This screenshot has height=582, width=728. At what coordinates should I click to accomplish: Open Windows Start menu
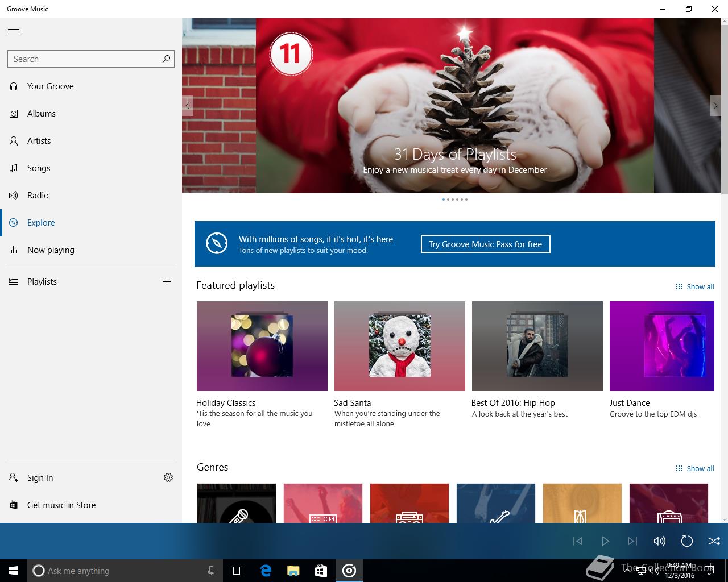point(14,571)
